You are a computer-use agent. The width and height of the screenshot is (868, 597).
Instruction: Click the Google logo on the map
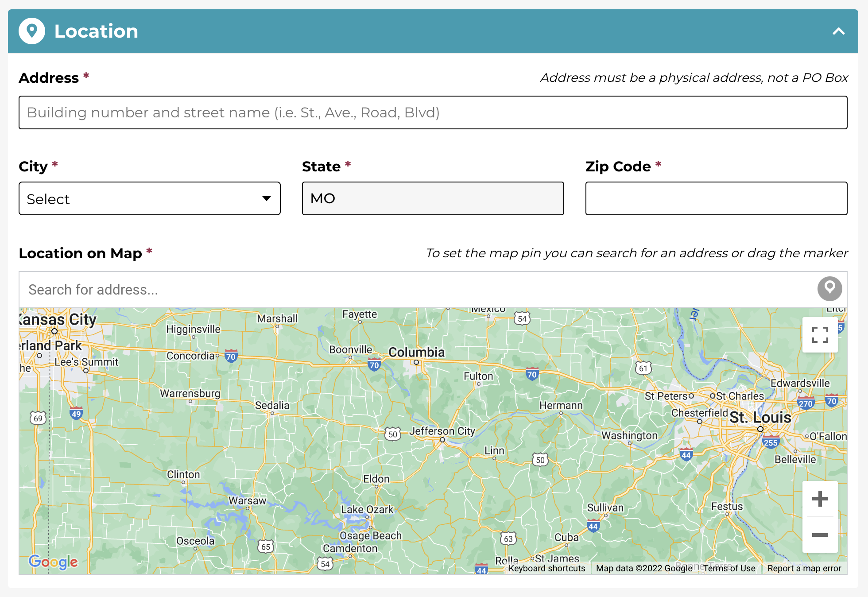[53, 562]
